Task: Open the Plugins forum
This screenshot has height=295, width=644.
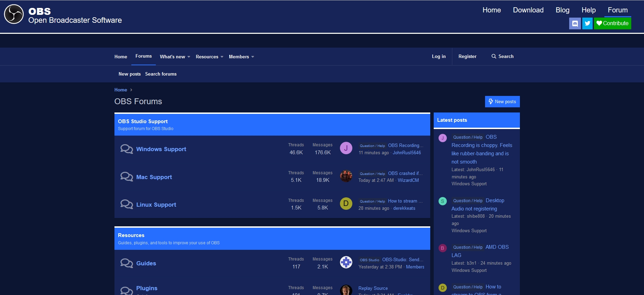Action: coord(147,288)
